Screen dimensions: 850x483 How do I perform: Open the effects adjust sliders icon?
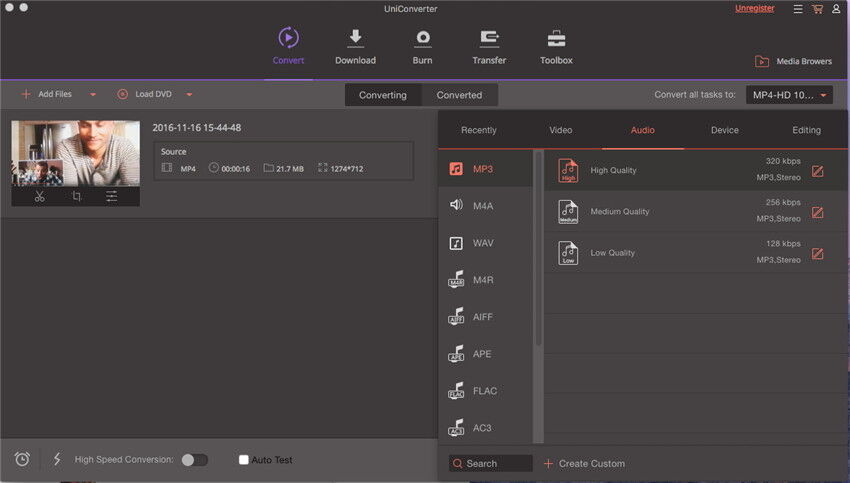(x=111, y=196)
